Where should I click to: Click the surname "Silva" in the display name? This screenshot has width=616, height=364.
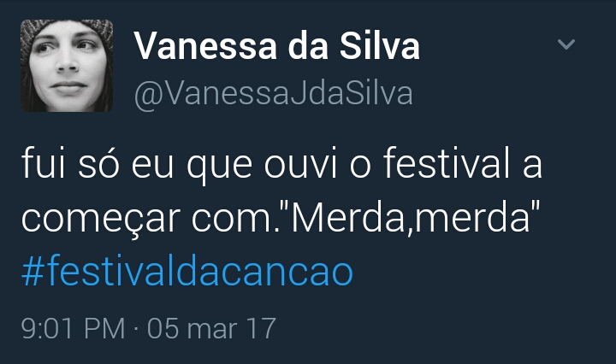[380, 46]
